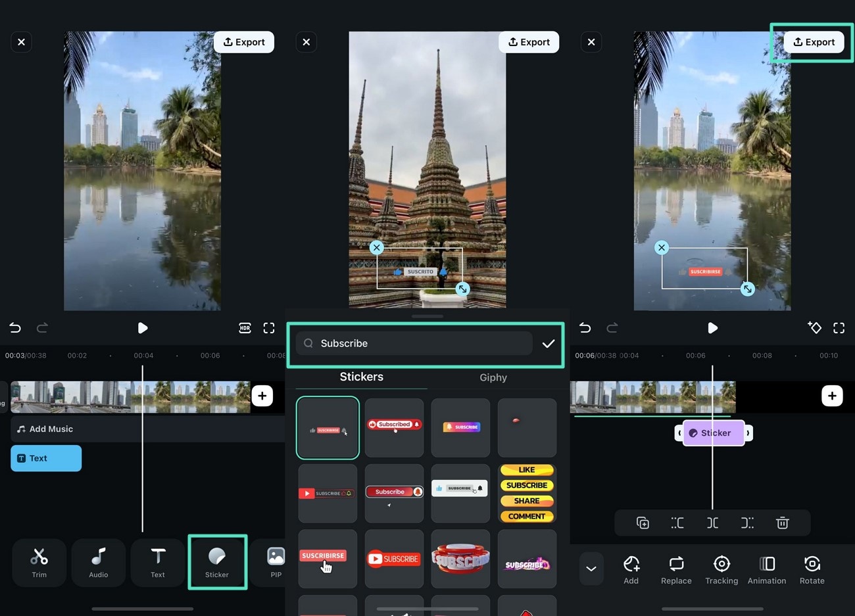855x616 pixels.
Task: Select the first highlighted Suscribirse sticker
Action: coord(328,427)
